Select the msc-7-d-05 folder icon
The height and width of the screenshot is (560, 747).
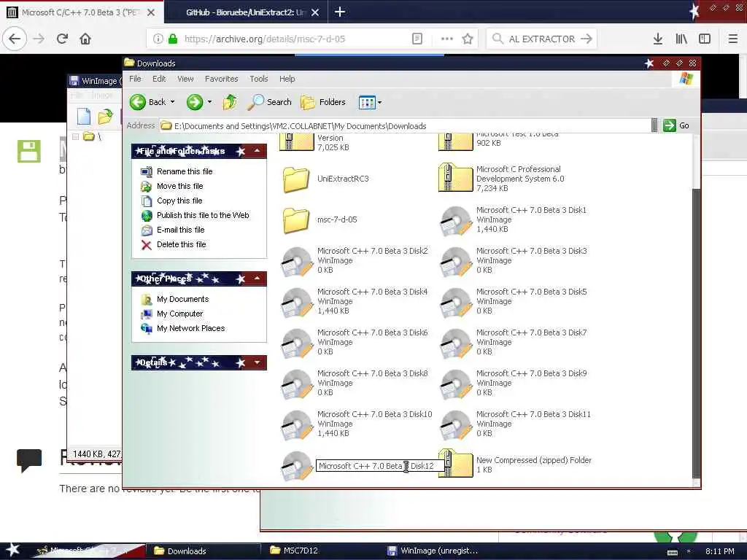296,219
